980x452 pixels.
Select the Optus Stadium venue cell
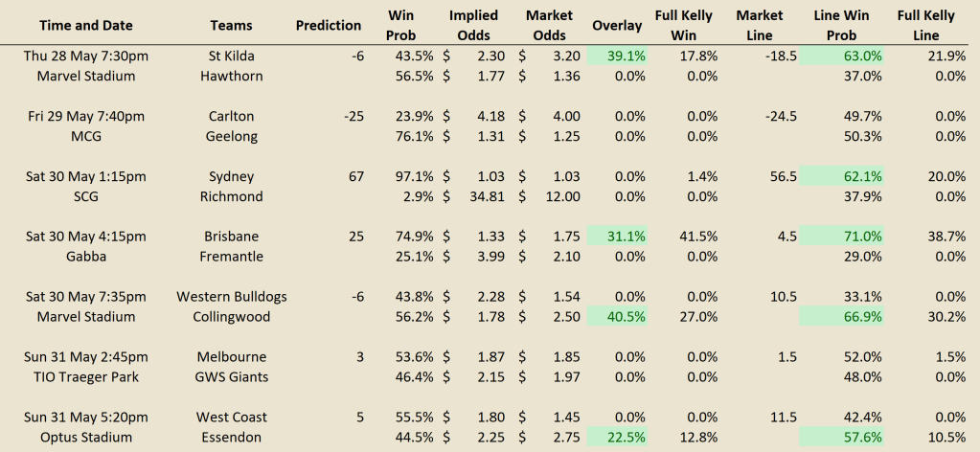(x=85, y=437)
